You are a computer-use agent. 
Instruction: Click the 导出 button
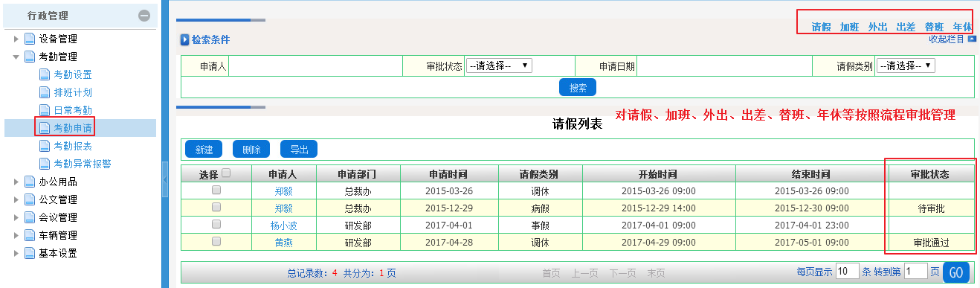pyautogui.click(x=299, y=149)
